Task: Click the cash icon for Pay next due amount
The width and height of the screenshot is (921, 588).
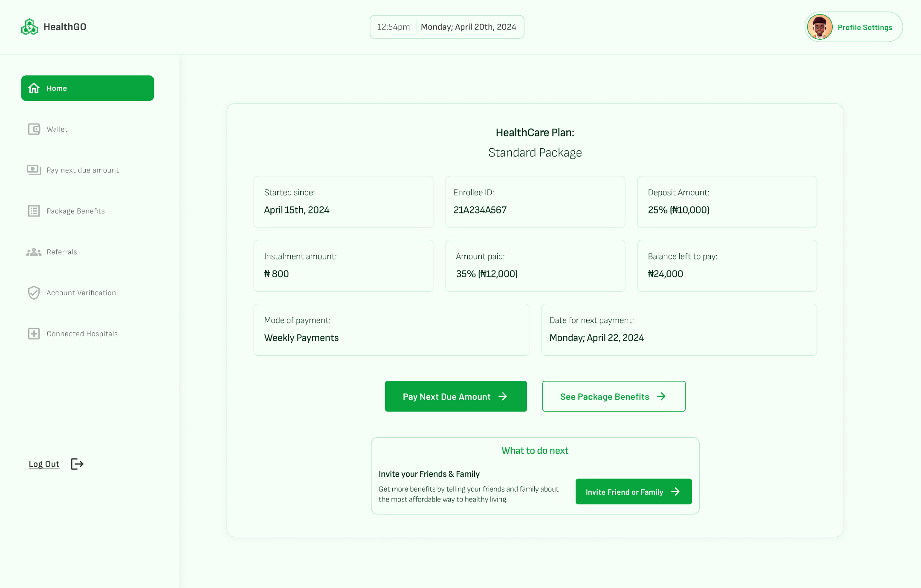Action: pos(34,170)
